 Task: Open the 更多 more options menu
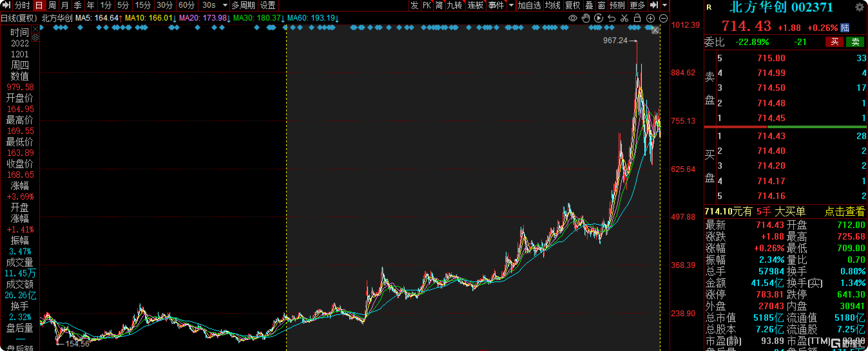point(637,5)
